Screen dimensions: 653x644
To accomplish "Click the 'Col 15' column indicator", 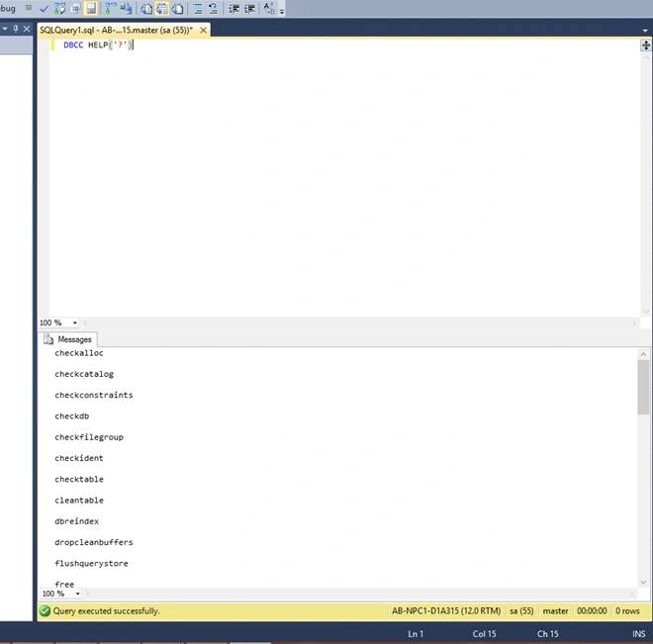I will 484,633.
